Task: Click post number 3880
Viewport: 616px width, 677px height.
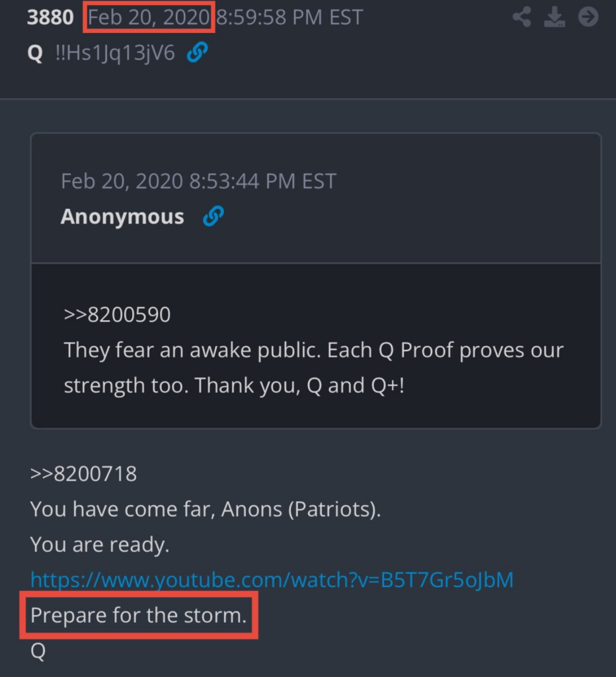Action: point(50,18)
